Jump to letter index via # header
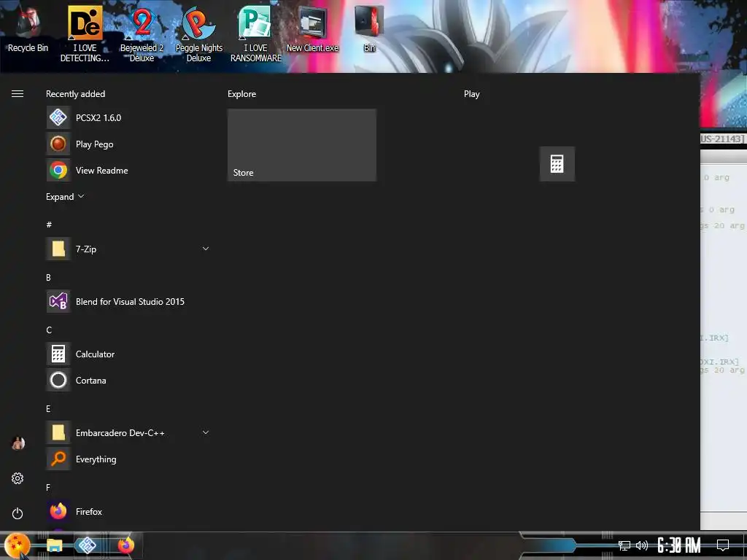The height and width of the screenshot is (560, 747). click(x=49, y=225)
